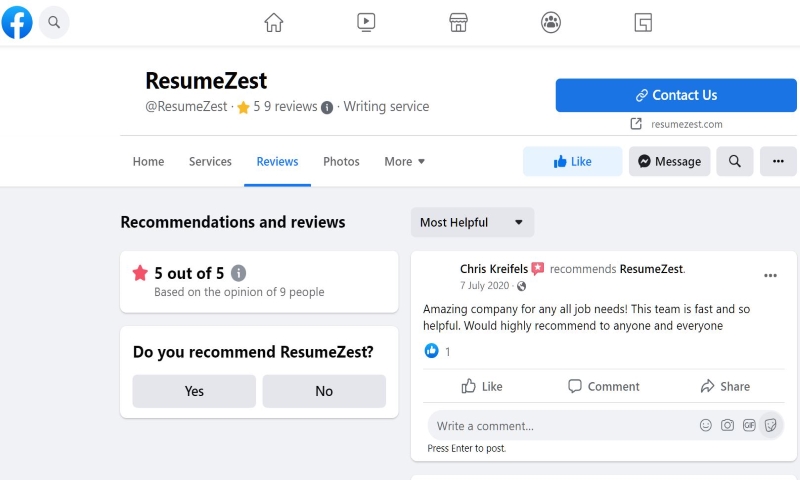Open the Marketplace store icon
The height and width of the screenshot is (480, 800).
[x=458, y=22]
